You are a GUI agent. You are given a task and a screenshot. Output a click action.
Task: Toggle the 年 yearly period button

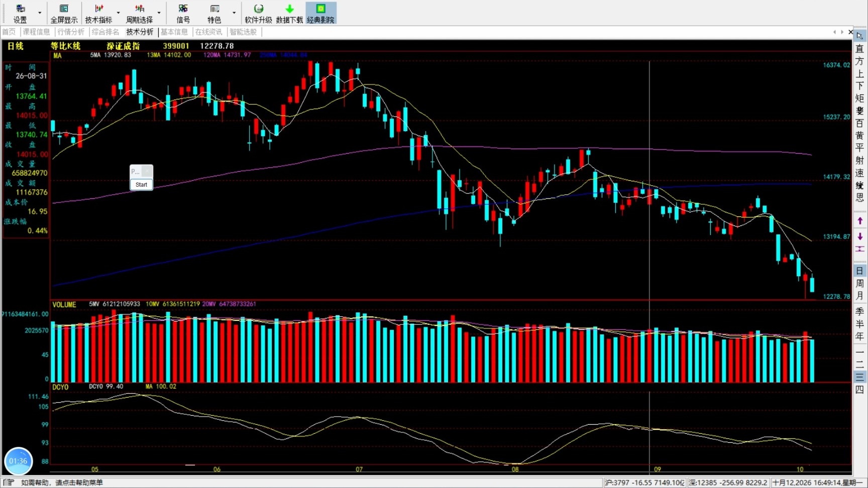tap(859, 336)
